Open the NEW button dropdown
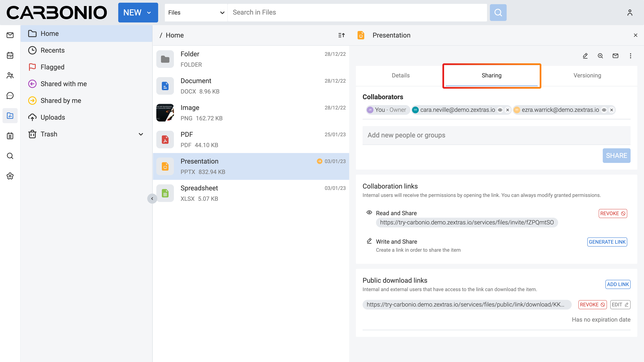The height and width of the screenshot is (362, 644). 138,13
